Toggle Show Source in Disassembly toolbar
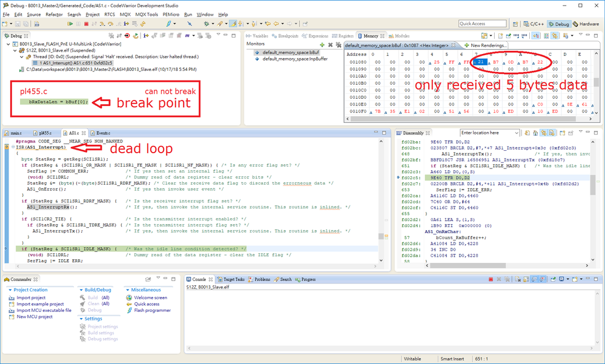 pos(552,133)
